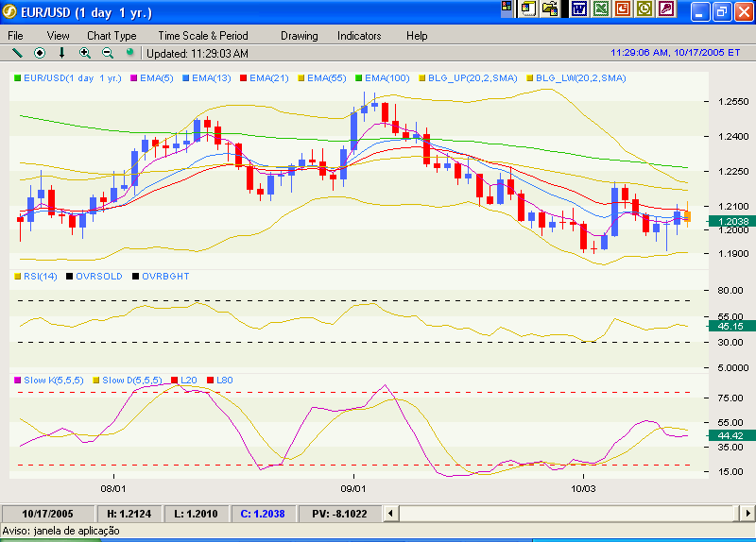Click the 44.42 stochastic value marker
This screenshot has width=756, height=542.
pyautogui.click(x=731, y=435)
